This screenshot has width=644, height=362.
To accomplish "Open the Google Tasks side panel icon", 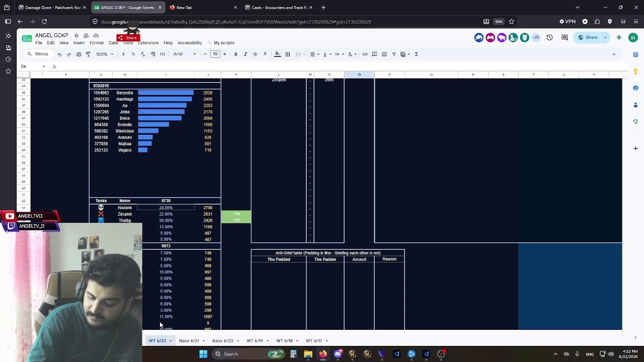I will pos(635,88).
